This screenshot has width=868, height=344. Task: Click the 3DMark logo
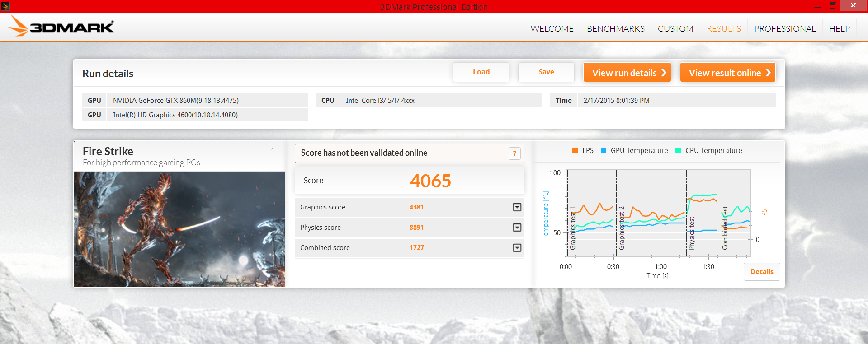(61, 26)
